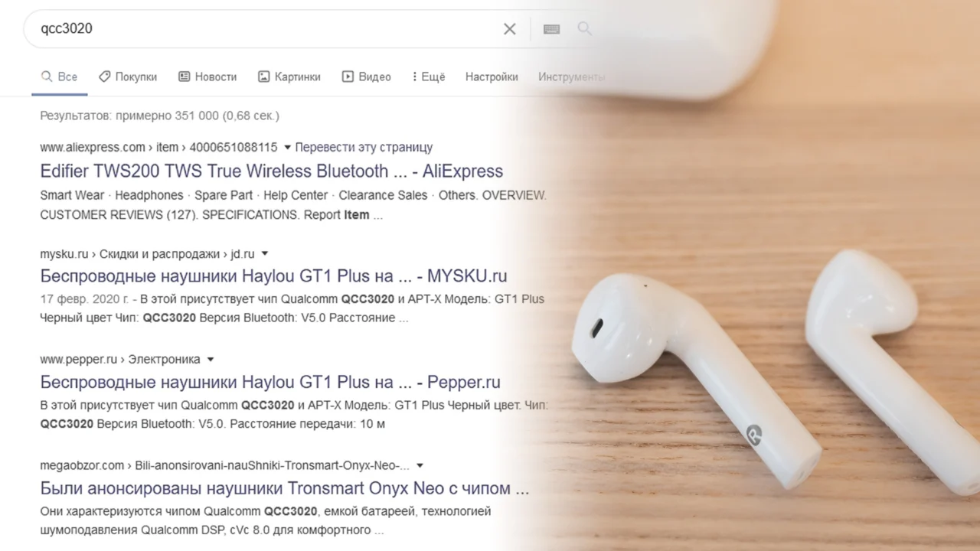
Task: Open the Новости tab
Action: (x=207, y=77)
